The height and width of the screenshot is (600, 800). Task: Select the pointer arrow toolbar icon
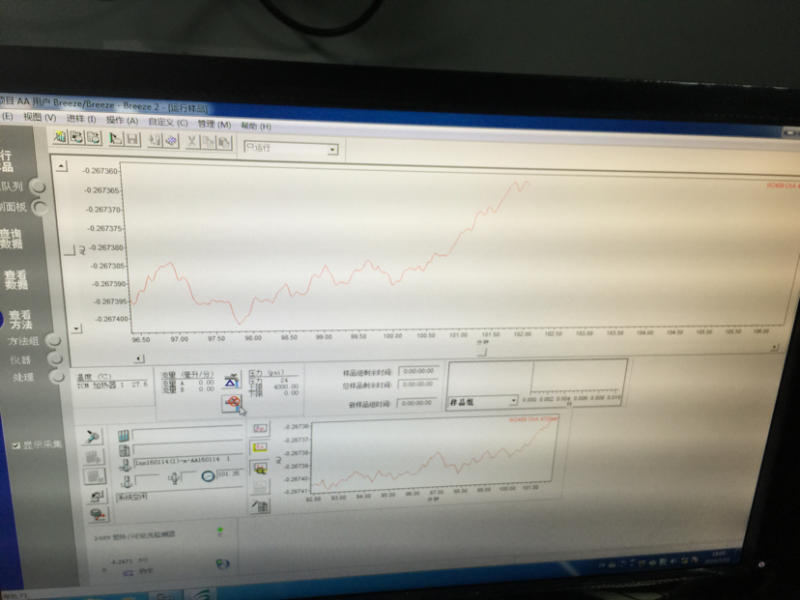115,139
